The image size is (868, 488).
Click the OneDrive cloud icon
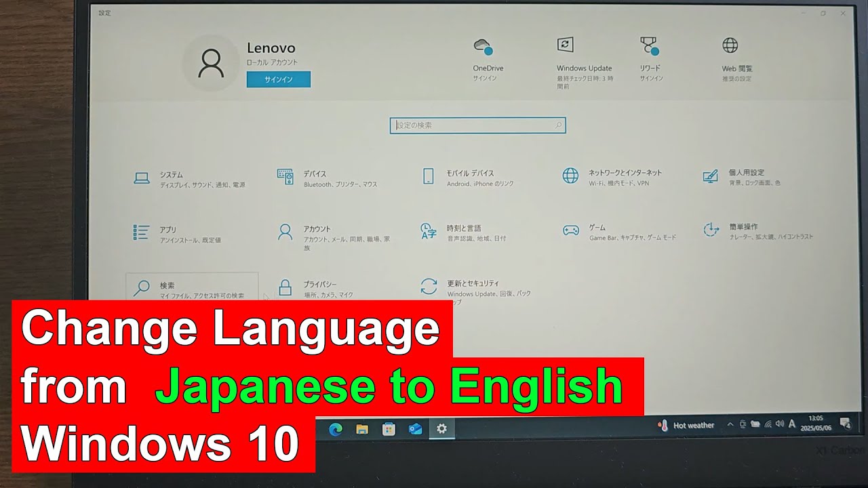(x=484, y=47)
